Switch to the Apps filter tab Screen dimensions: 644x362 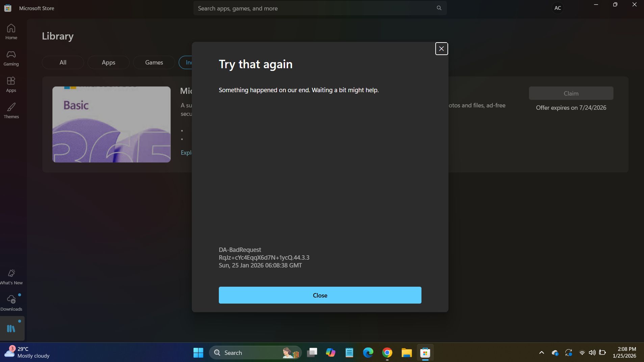click(108, 62)
